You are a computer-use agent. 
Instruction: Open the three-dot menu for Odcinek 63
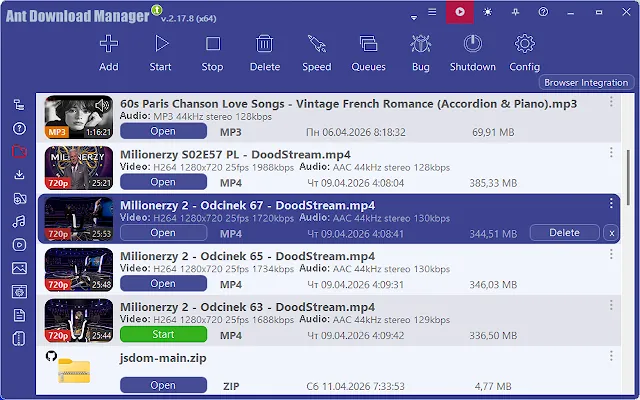point(611,305)
